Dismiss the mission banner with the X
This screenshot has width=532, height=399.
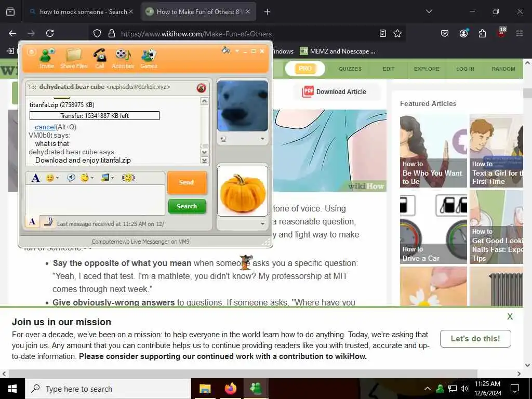click(x=510, y=316)
